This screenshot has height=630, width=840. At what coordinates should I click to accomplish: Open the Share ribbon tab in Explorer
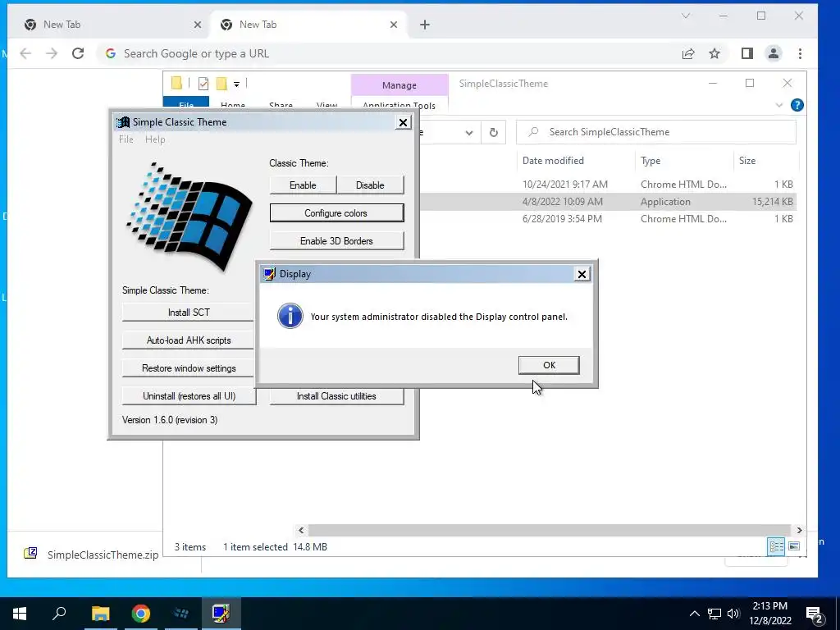pyautogui.click(x=281, y=105)
